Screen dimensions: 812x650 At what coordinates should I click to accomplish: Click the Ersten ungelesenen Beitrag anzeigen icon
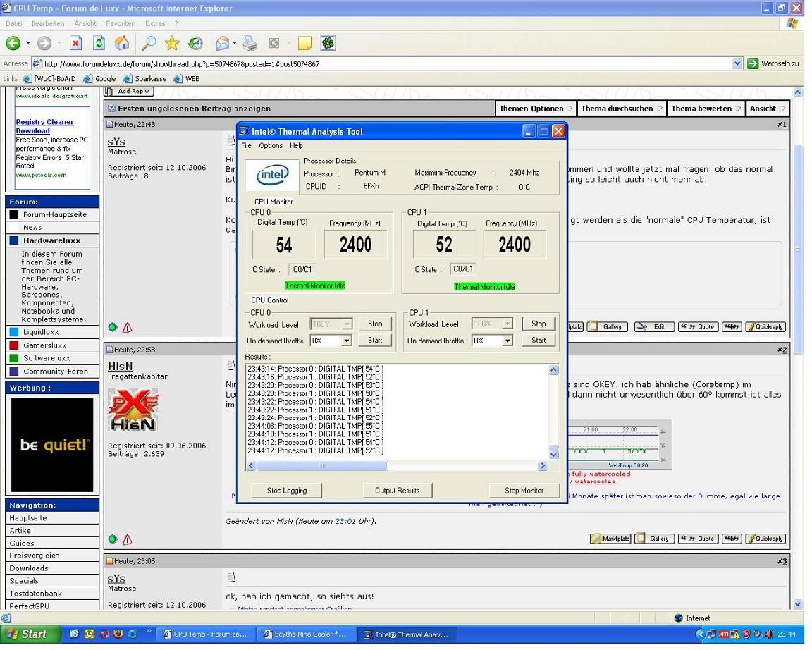point(111,109)
